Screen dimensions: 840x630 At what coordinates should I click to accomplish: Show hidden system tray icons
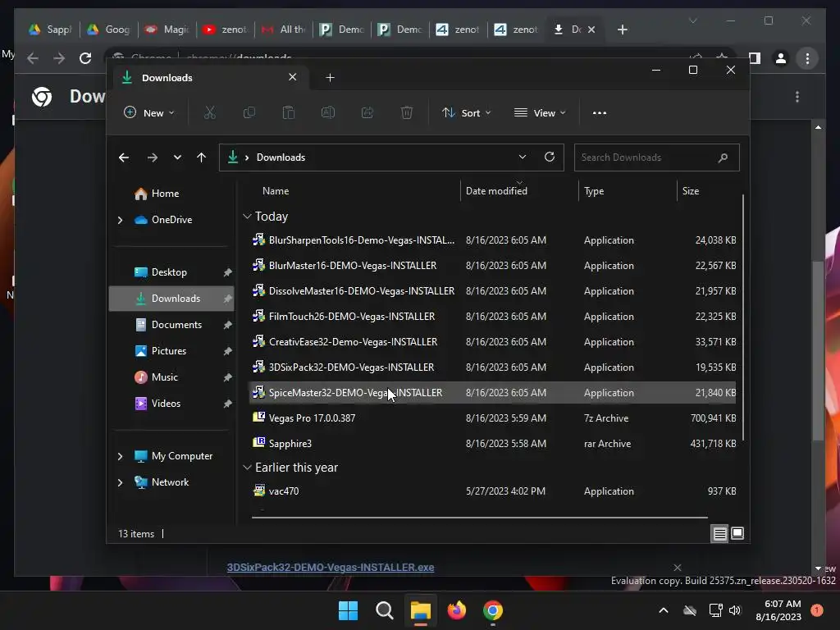663,610
